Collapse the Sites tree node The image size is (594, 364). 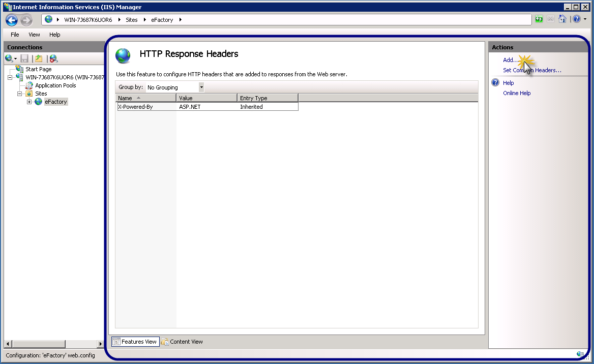click(x=19, y=94)
